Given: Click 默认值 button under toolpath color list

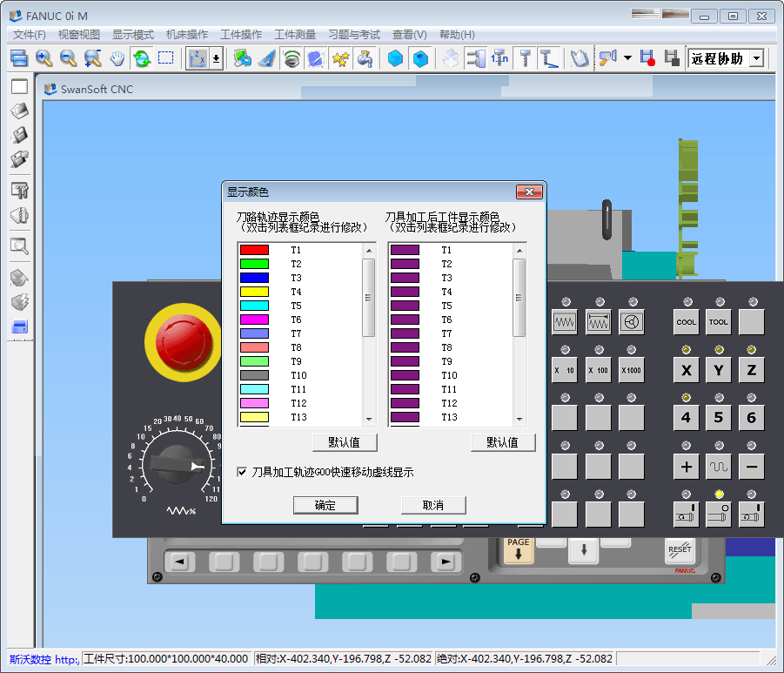Looking at the screenshot, I should coord(345,442).
